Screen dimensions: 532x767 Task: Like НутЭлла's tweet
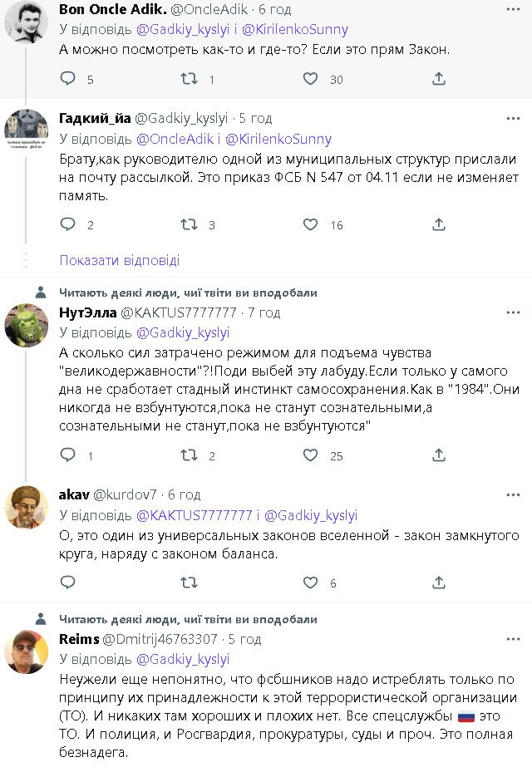(x=310, y=455)
